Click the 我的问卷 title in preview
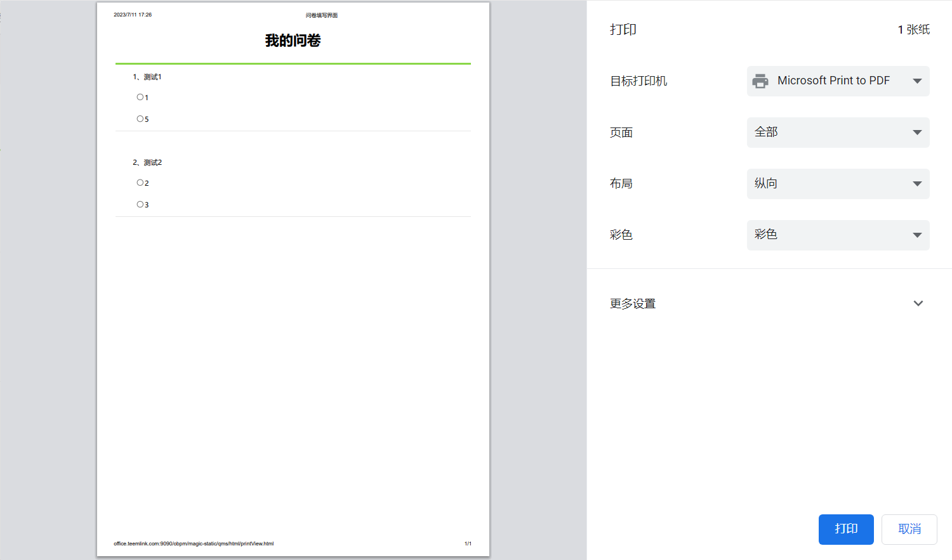Screen dimensions: 952x560 tap(293, 41)
